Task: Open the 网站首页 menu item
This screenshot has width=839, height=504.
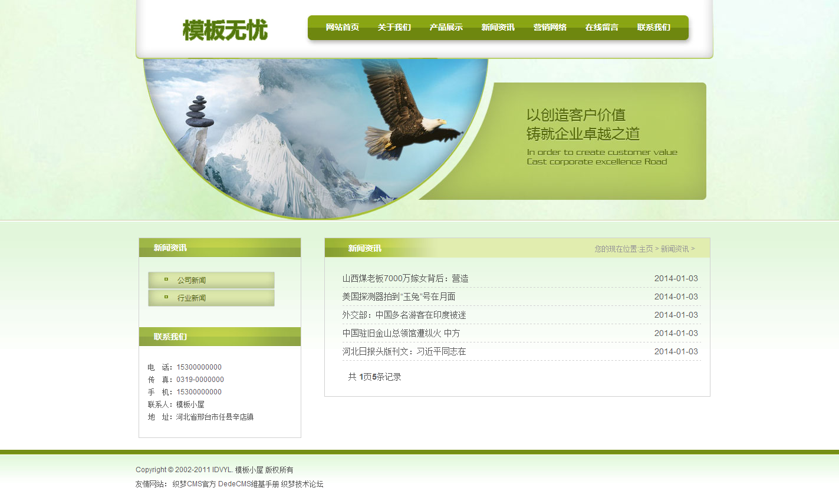Action: pos(342,28)
